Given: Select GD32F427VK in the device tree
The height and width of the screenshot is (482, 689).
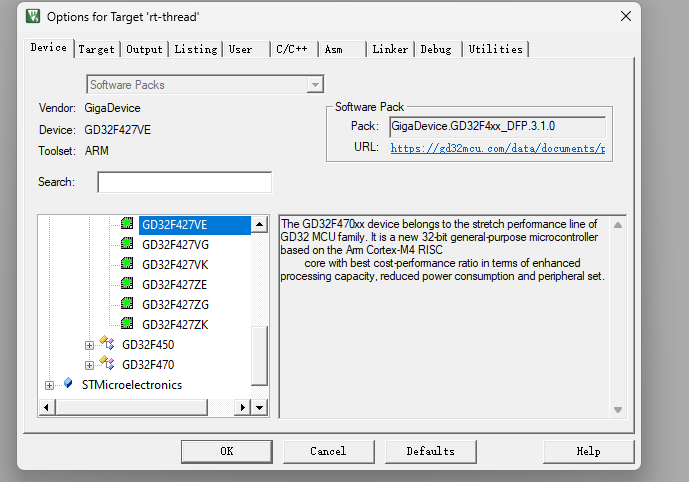Looking at the screenshot, I should pyautogui.click(x=175, y=265).
